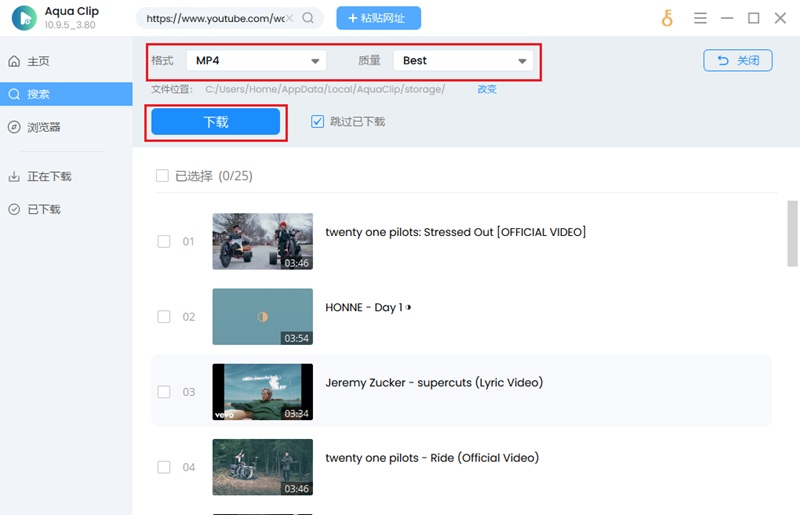Open the 格式 MP4 format dropdown
Viewport: 800px width, 515px height.
click(256, 61)
